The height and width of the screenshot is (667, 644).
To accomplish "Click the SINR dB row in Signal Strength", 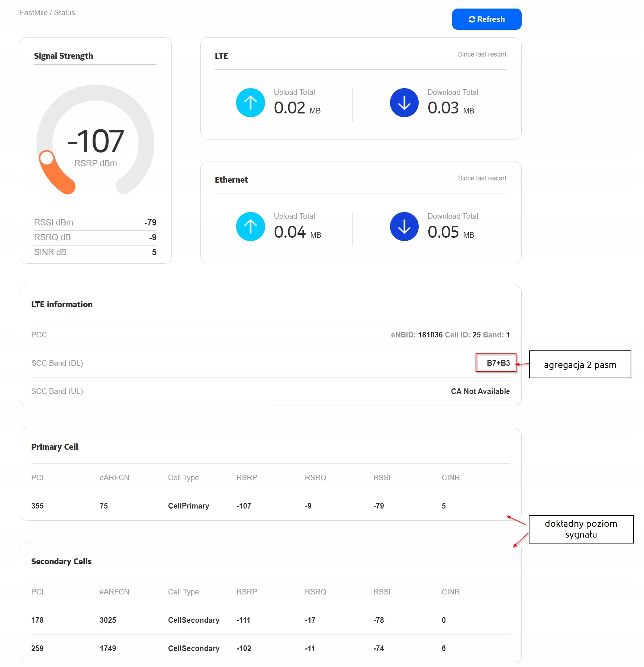I will tap(95, 252).
